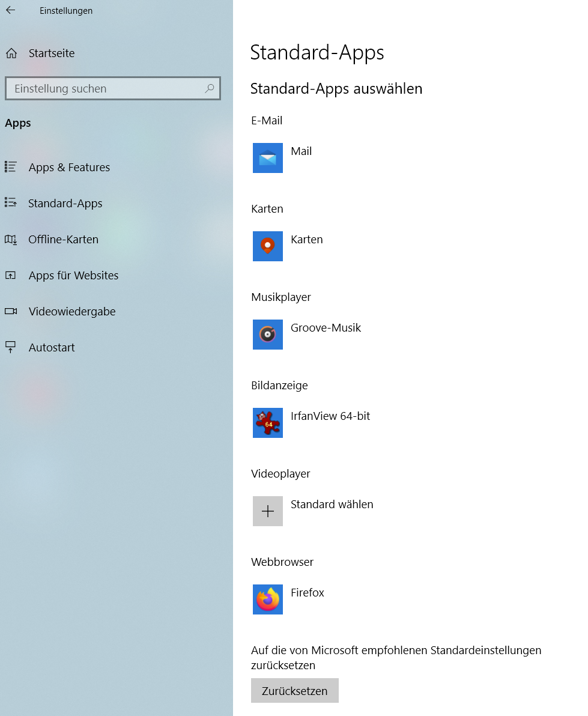
Task: Click the 'Musikplayer' category label
Action: click(280, 297)
